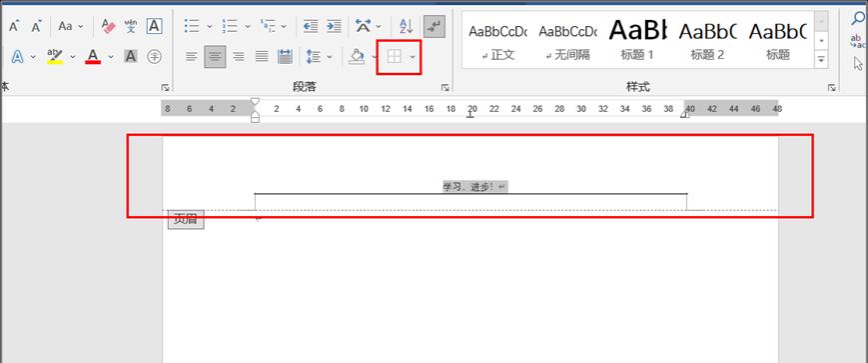Increase font size with Grow Font
Screen dimensions: 868x363
[14, 26]
